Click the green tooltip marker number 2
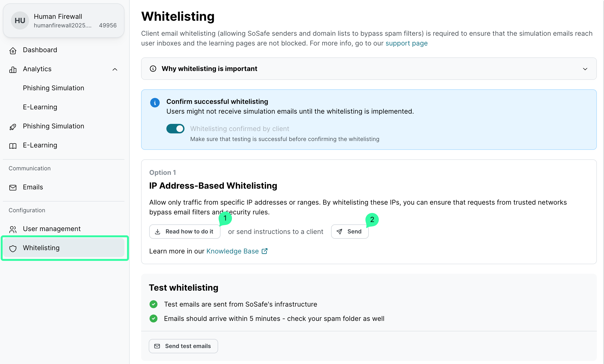The image size is (604, 364). coord(372,219)
